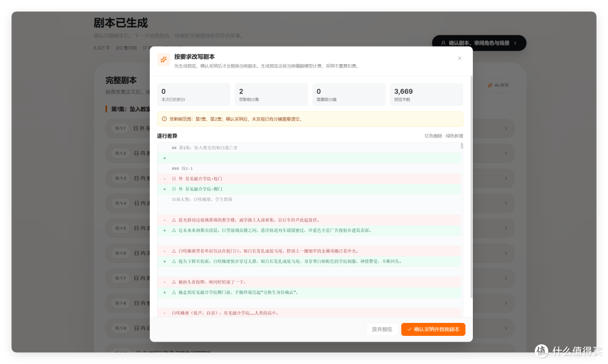Click diff line ### 场1-1
This screenshot has height=364, width=608.
point(309,169)
